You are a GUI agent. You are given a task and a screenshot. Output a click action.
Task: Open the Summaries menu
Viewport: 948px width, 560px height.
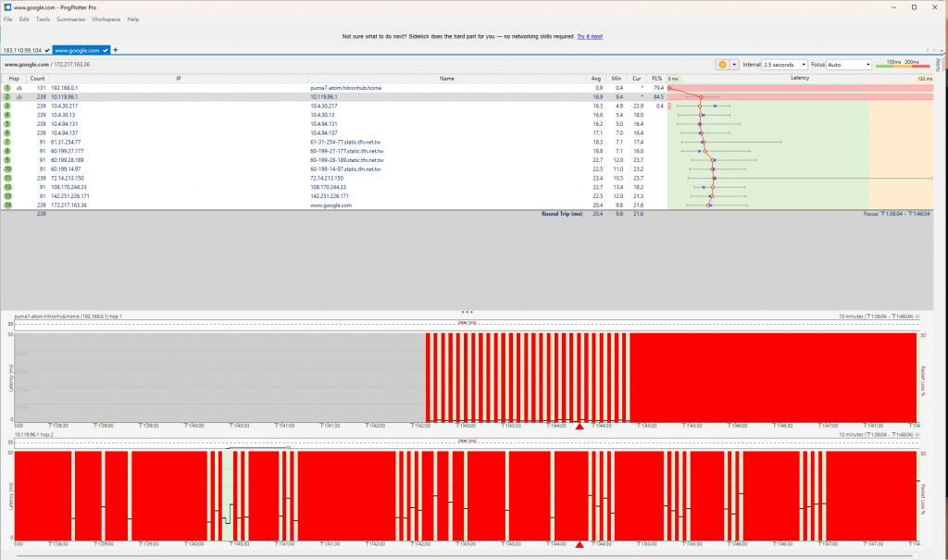point(70,19)
